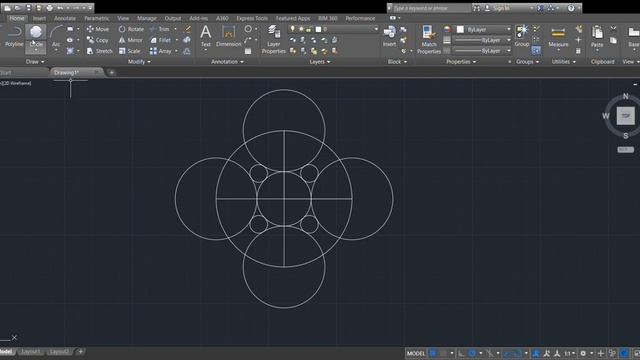
Task: Select the Dimension tool
Action: point(229,36)
